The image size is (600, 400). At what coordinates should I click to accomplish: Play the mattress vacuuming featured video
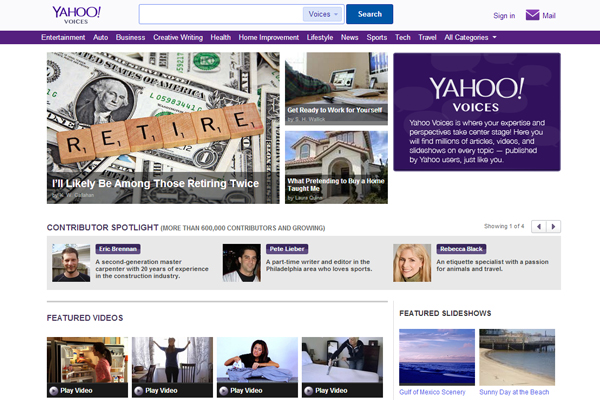342,367
